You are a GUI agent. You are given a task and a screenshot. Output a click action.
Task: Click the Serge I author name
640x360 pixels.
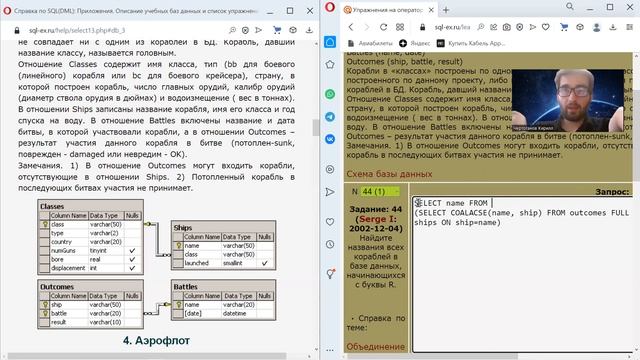[x=377, y=219]
